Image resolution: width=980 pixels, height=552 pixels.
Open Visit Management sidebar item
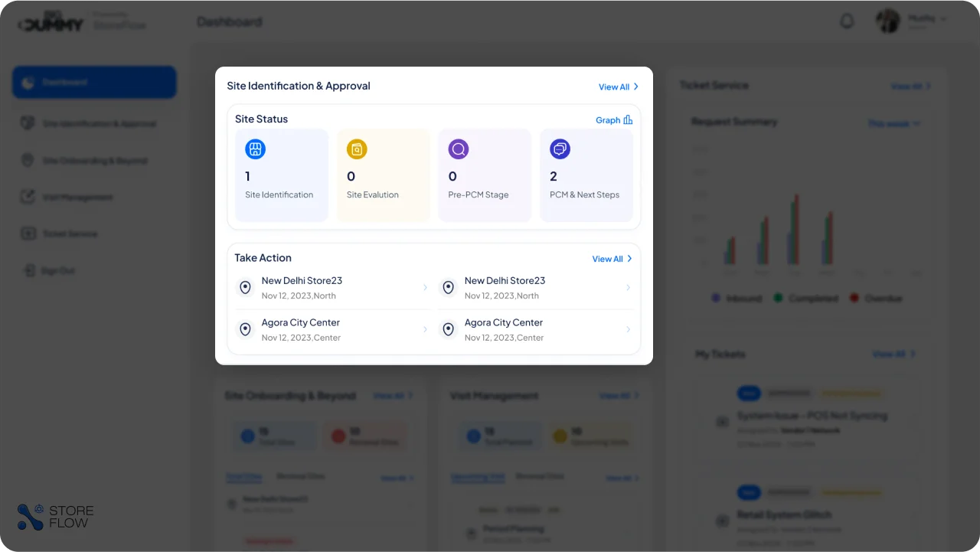(x=94, y=197)
